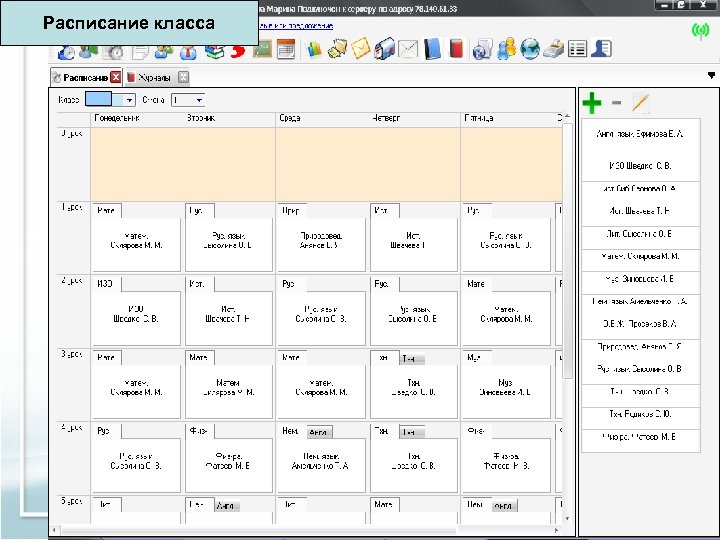
Task: Click the scroll-down arrow of schedule
Action: pyautogui.click(x=568, y=519)
